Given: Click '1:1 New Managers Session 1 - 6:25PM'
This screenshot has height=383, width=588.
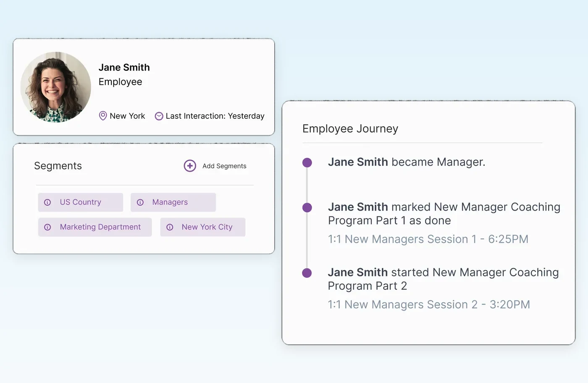Looking at the screenshot, I should [x=428, y=239].
